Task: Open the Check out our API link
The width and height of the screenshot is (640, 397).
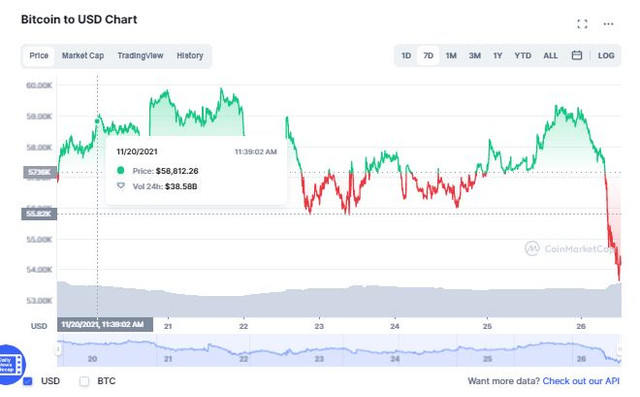Action: [x=581, y=381]
